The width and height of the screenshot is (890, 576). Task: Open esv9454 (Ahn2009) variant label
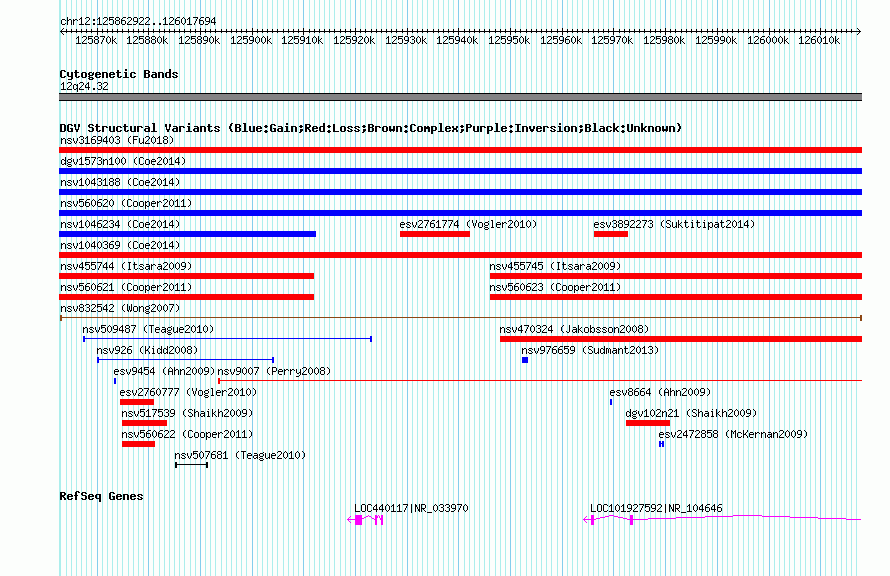click(164, 371)
